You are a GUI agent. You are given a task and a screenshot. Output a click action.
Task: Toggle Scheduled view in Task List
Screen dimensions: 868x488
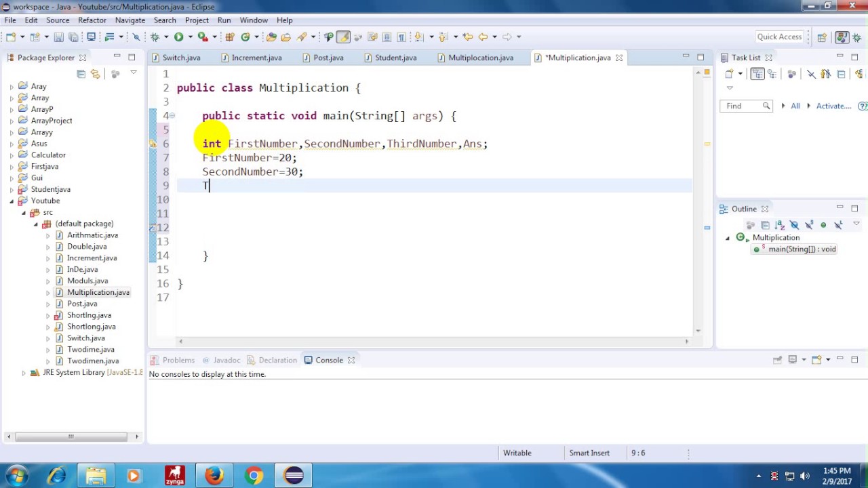click(x=772, y=73)
